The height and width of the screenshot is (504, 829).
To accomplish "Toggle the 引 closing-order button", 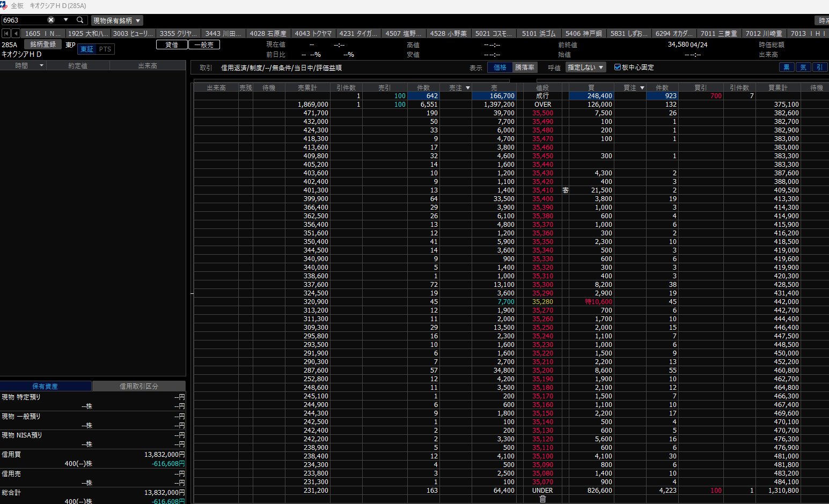I will click(x=819, y=68).
